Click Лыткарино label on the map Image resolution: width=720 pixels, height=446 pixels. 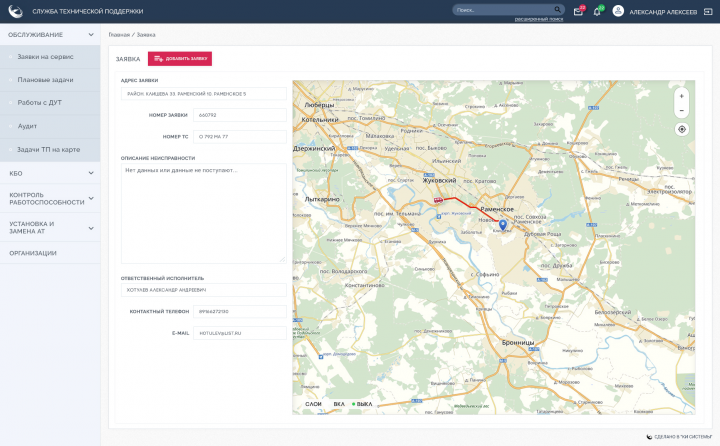tap(322, 199)
